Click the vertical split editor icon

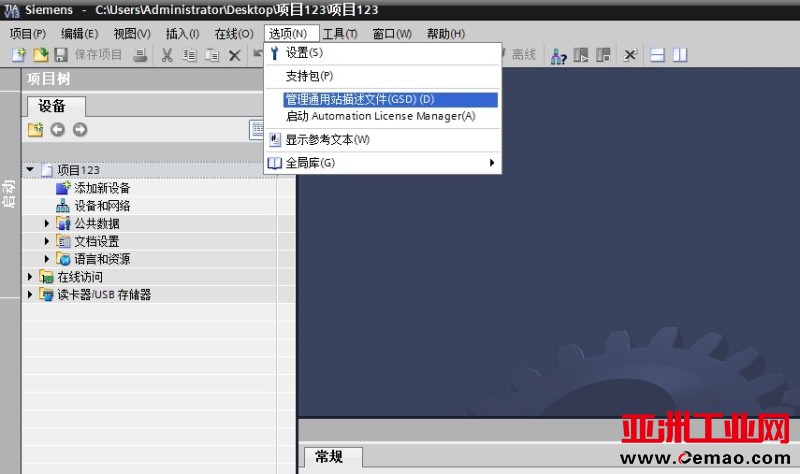click(x=680, y=55)
